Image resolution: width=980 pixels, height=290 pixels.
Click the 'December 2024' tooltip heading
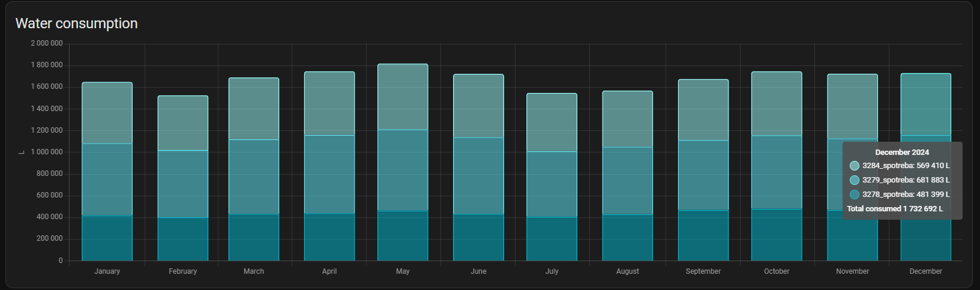901,153
